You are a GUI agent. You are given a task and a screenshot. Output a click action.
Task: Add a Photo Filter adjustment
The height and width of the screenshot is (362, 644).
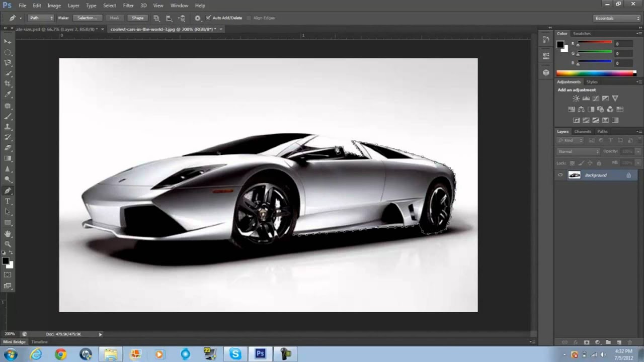(x=601, y=109)
